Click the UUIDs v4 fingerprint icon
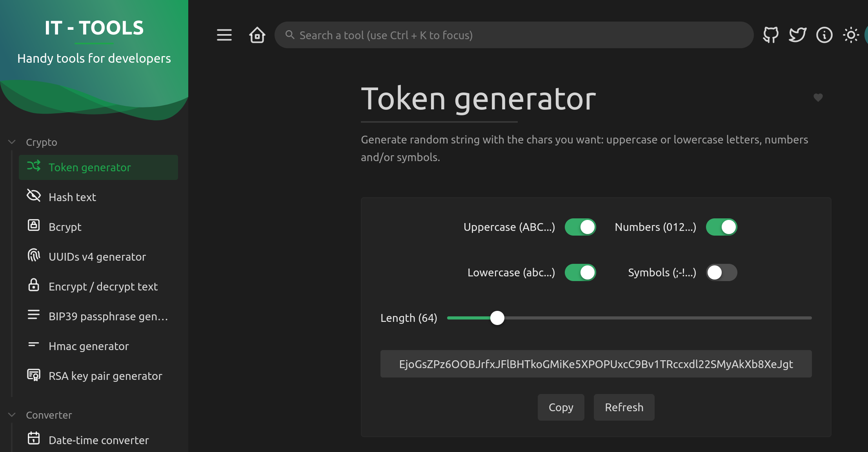Screen dimensions: 868x452 click(x=34, y=255)
